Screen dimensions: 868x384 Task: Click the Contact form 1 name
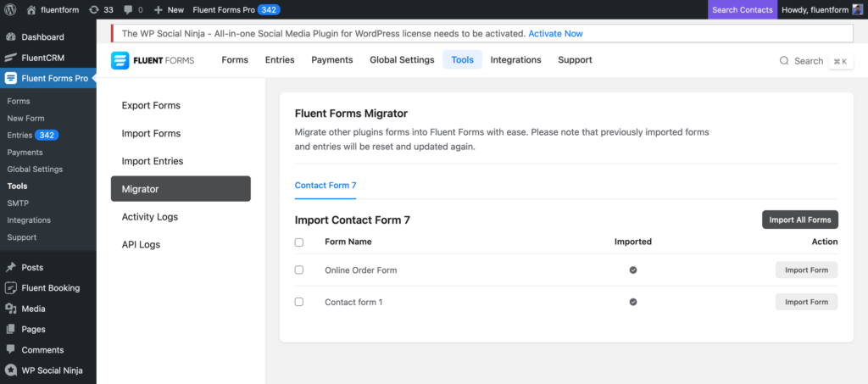(353, 302)
